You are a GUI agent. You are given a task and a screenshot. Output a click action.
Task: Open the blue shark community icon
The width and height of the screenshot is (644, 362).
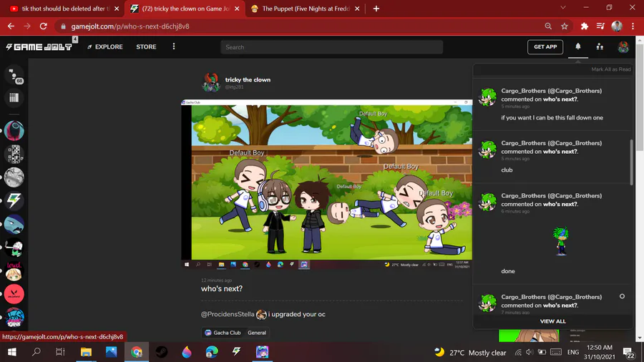tap(14, 224)
